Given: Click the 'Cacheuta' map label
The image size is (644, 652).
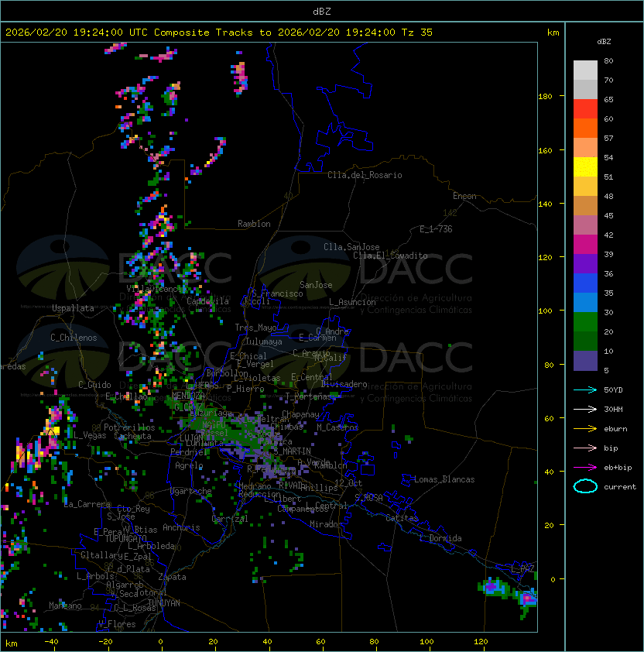Looking at the screenshot, I should 132,436.
